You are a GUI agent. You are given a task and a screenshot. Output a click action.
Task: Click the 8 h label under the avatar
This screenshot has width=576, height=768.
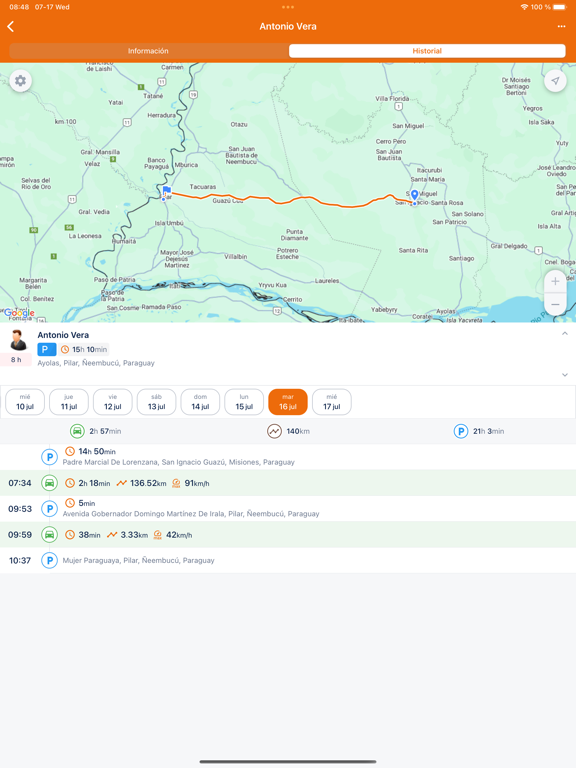(x=16, y=360)
